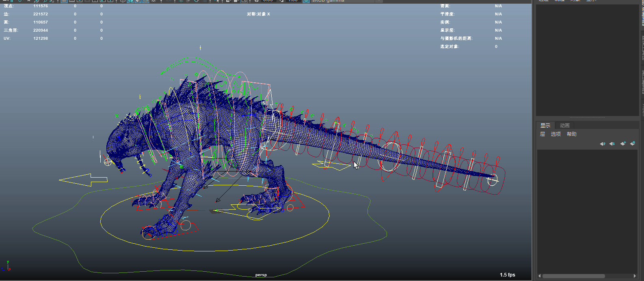The width and height of the screenshot is (644, 281).
Task: Open the 层 menu in layer editor
Action: tap(542, 134)
